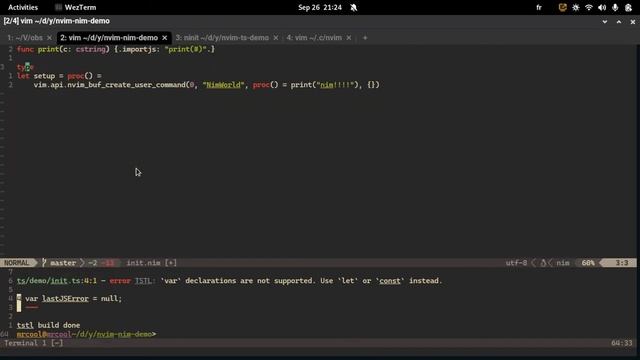This screenshot has height=360, width=640.
Task: Click the red error word in terminal output
Action: [x=120, y=281]
